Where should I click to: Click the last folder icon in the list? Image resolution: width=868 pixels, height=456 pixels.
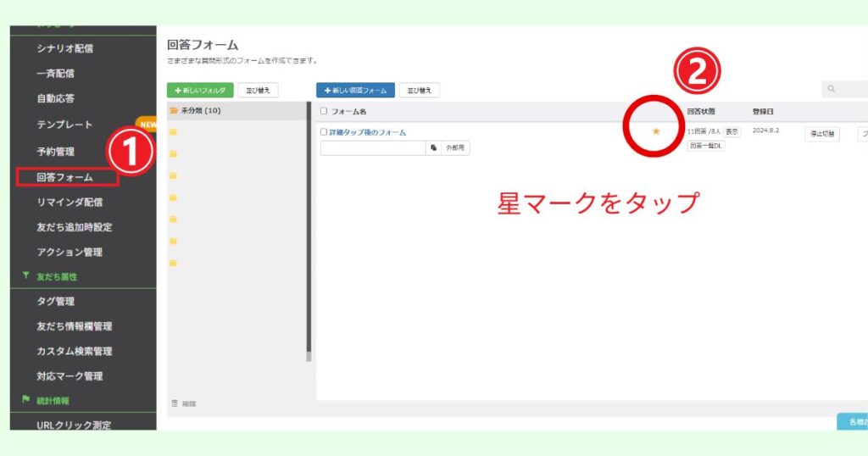pyautogui.click(x=173, y=263)
